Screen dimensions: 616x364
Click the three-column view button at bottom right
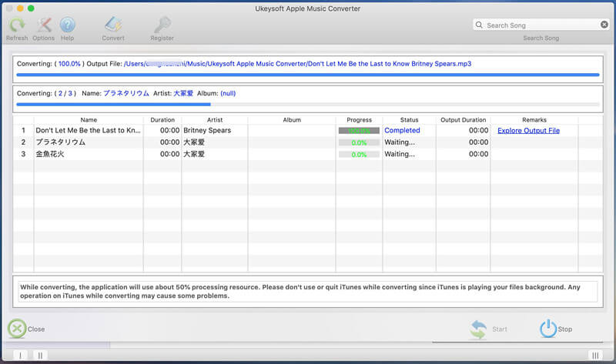595,356
